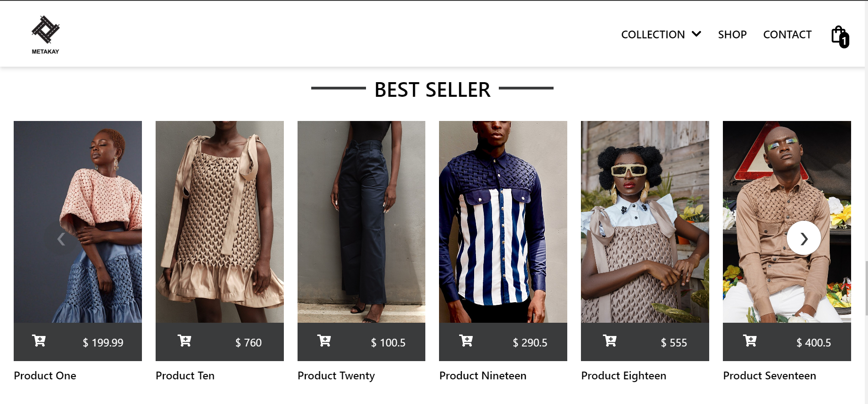Viewport: 868px width, 404px height.
Task: Click the Metakay logo
Action: click(x=45, y=35)
